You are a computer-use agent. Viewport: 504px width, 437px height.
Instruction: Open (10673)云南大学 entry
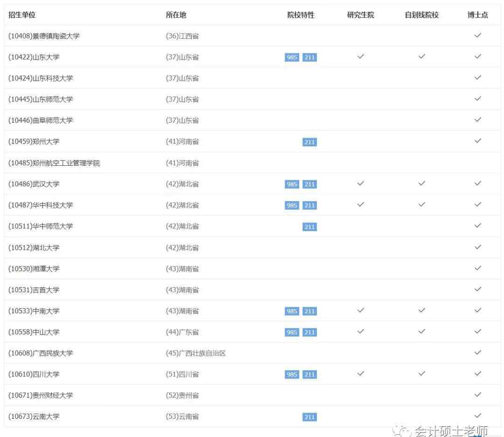pyautogui.click(x=34, y=416)
